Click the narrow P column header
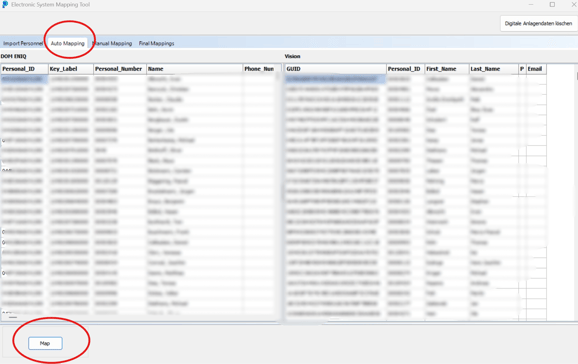This screenshot has width=578, height=364. click(x=522, y=69)
